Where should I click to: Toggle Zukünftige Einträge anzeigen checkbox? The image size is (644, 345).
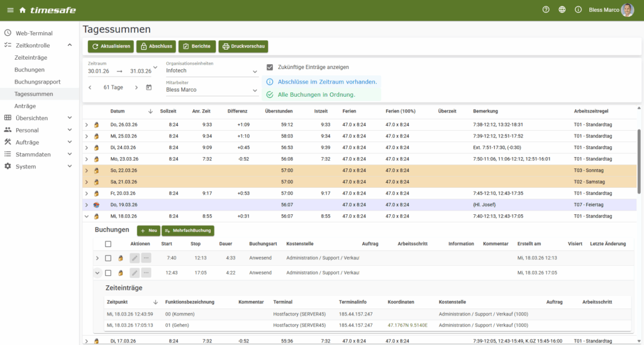(270, 67)
